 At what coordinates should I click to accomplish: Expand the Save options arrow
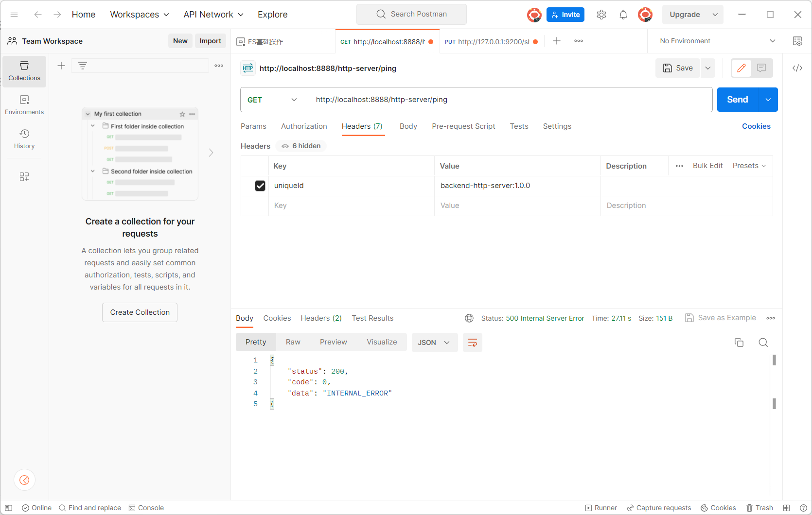708,68
